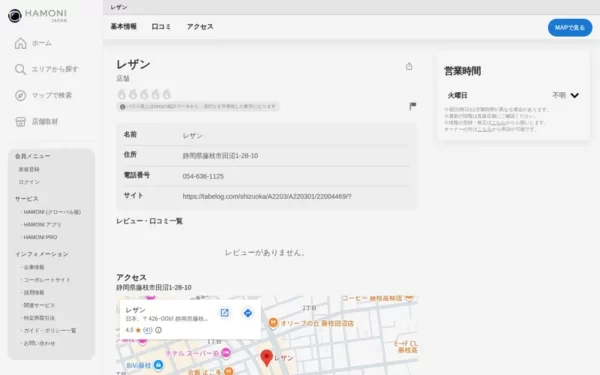Open the 関連サービス link
Screen dimensions: 600x375
pyautogui.click(x=39, y=305)
